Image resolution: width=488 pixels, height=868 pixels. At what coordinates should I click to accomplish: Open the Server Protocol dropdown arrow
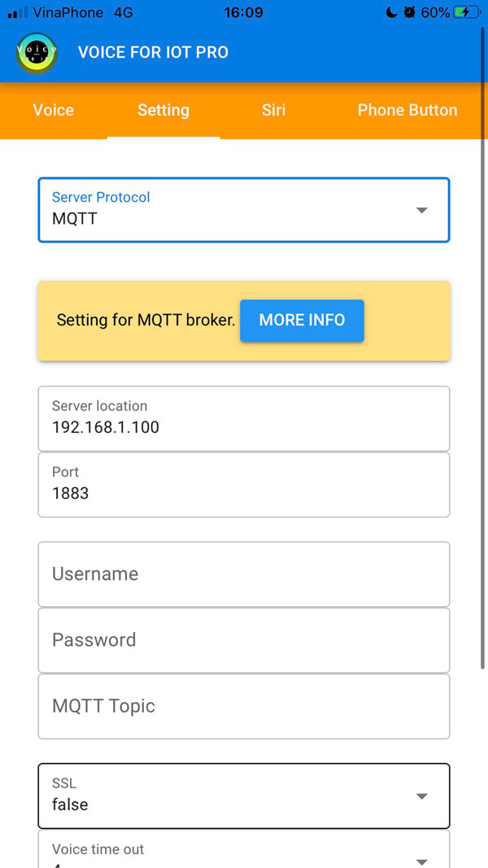point(421,210)
